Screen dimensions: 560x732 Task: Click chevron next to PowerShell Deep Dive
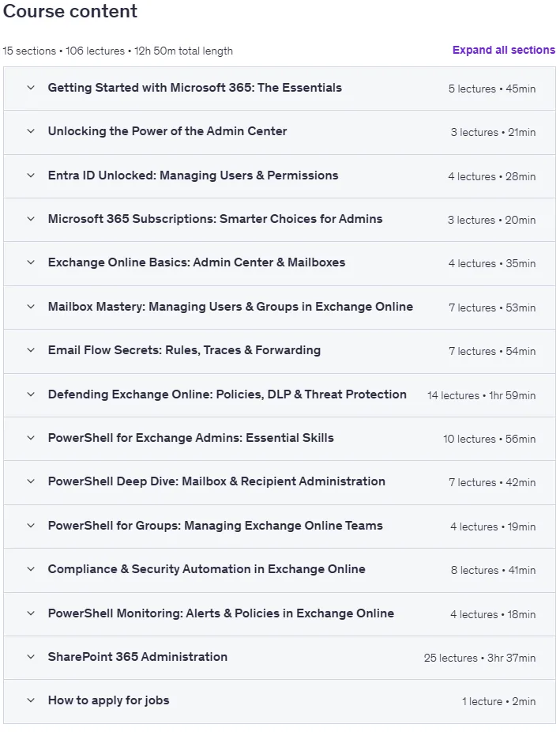click(31, 481)
